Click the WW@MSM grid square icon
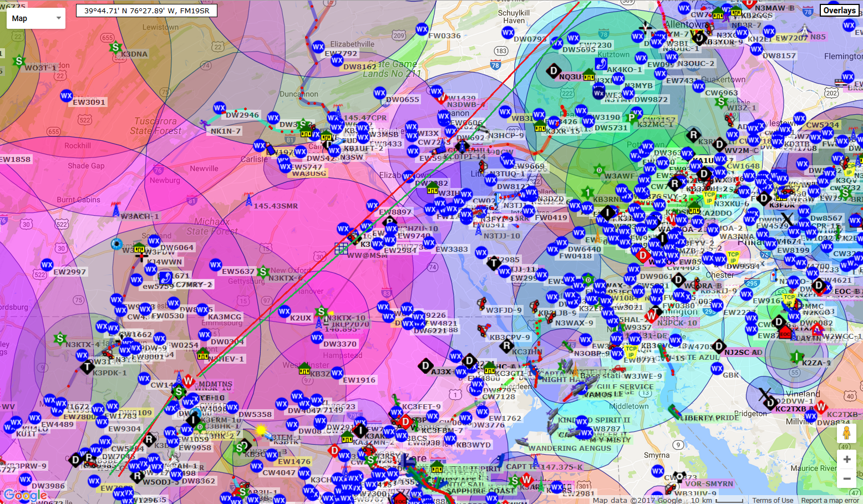Viewport: 863px width, 504px height. (x=341, y=247)
